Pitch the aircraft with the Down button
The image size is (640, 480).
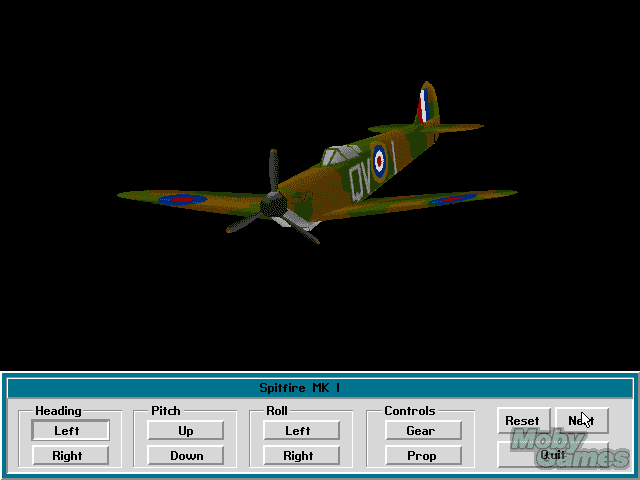pyautogui.click(x=186, y=455)
